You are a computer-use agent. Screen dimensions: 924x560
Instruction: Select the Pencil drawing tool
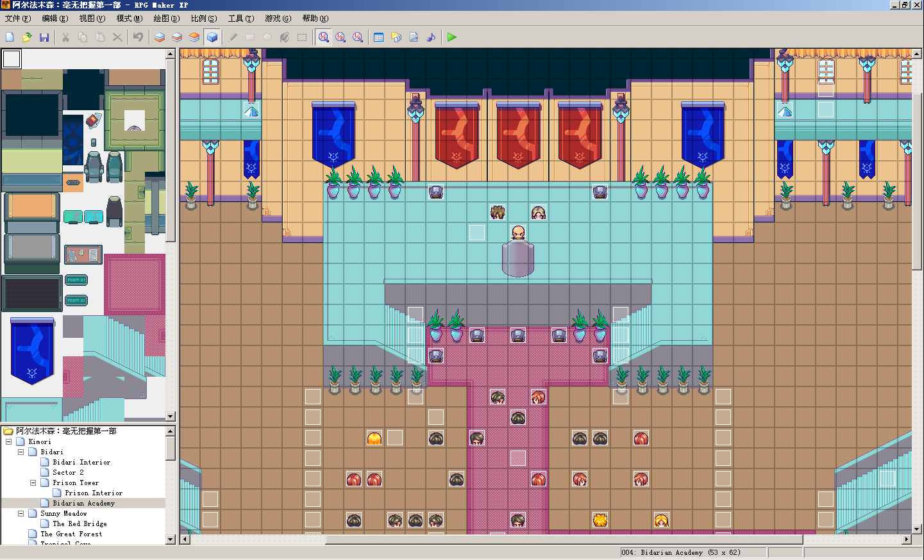coord(233,37)
